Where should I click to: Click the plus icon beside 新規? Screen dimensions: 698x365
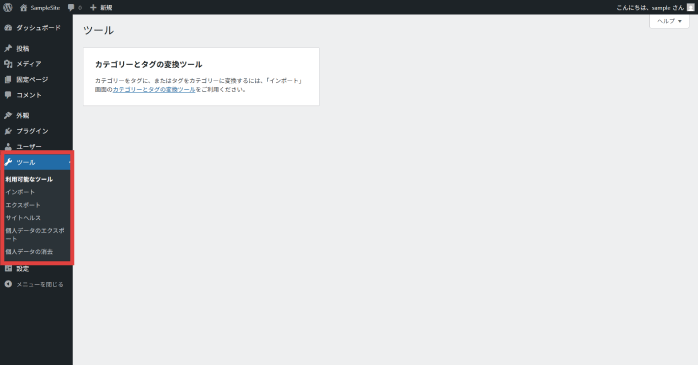93,8
